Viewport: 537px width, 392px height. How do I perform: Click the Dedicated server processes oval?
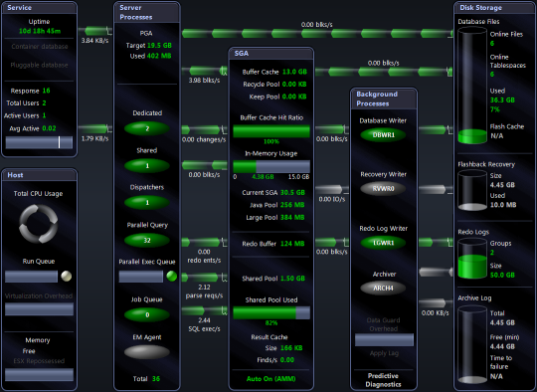click(147, 128)
